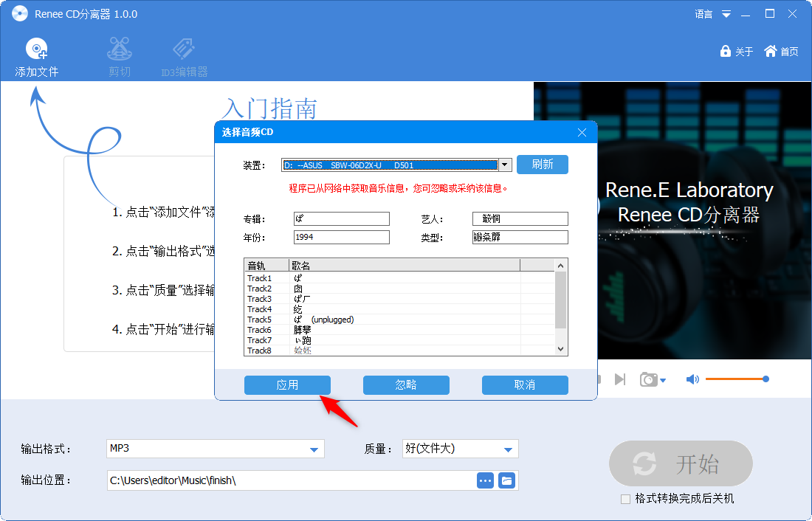The width and height of the screenshot is (812, 521).
Task: Click the Apply (应用) button
Action: (x=287, y=384)
